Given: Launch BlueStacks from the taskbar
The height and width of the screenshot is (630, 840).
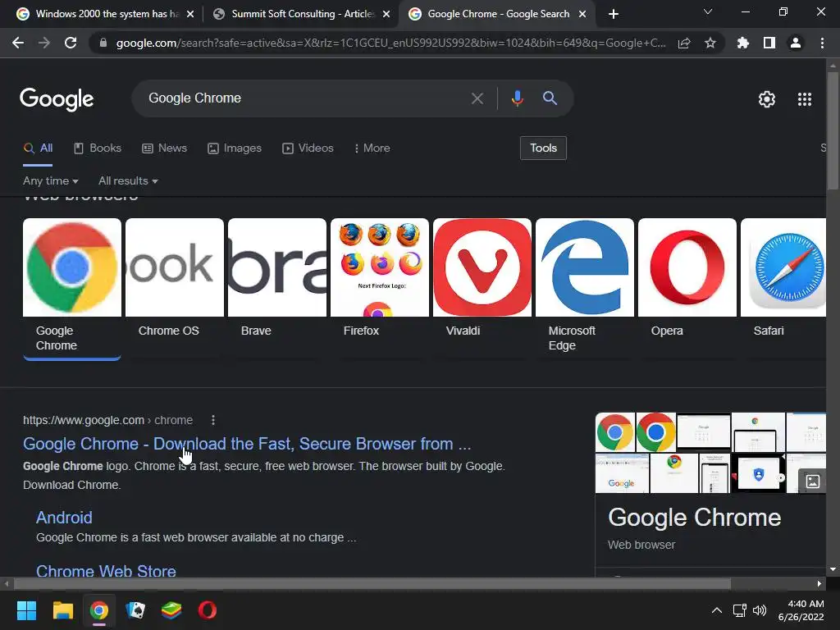Looking at the screenshot, I should click(171, 610).
